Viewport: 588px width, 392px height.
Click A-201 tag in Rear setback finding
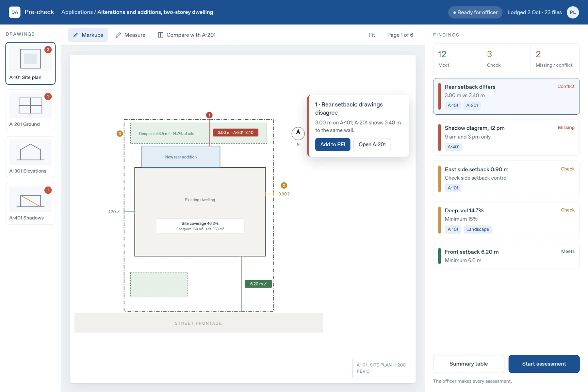coord(472,106)
